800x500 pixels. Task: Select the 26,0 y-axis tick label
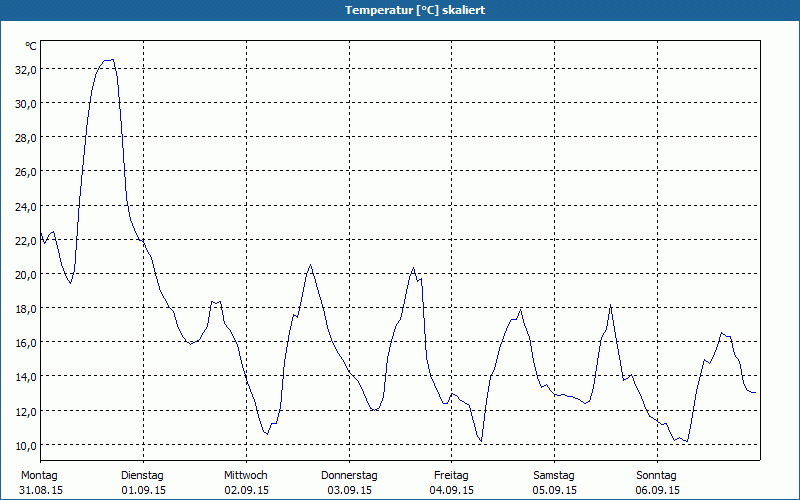tap(25, 172)
